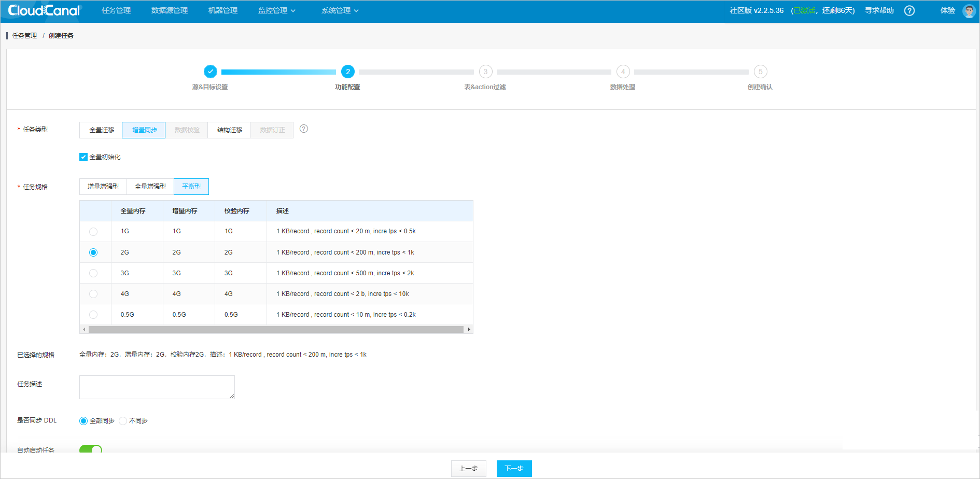The width and height of the screenshot is (980, 479).
Task: Open the help question mark icon in top bar
Action: [909, 10]
